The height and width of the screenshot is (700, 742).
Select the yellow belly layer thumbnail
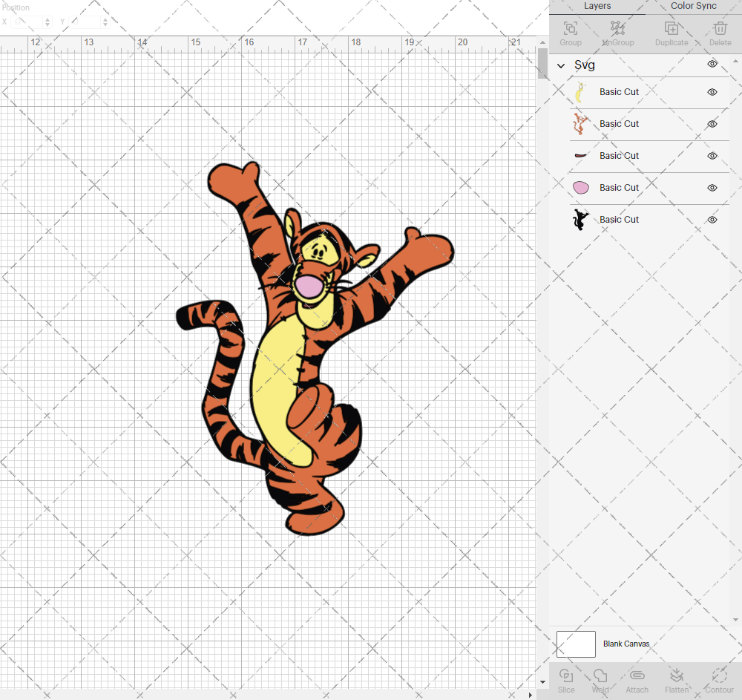point(580,92)
